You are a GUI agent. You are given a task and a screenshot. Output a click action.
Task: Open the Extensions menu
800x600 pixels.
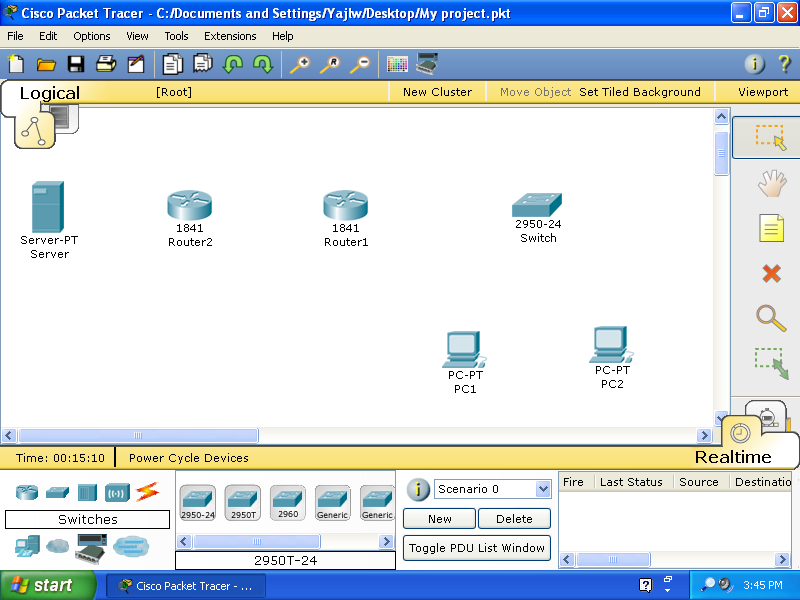pos(230,36)
